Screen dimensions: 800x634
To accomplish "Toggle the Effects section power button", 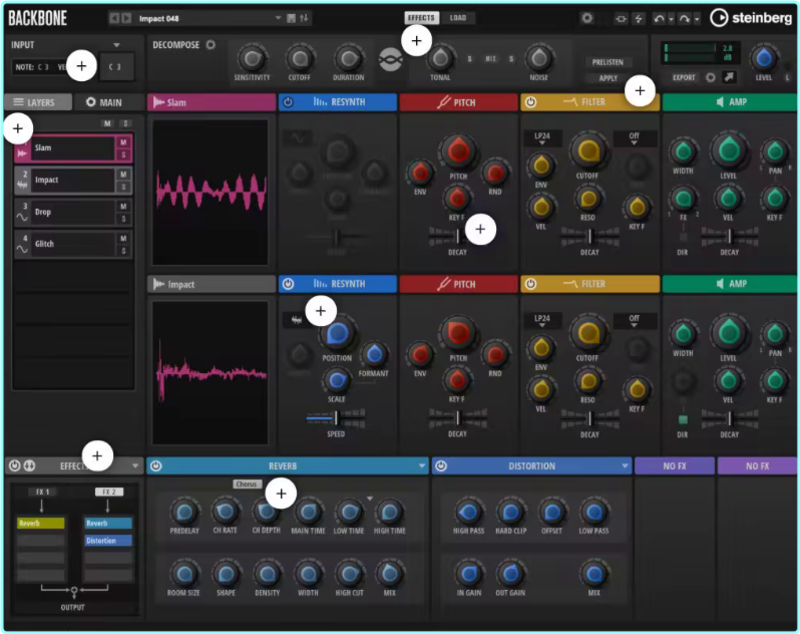I will (14, 465).
